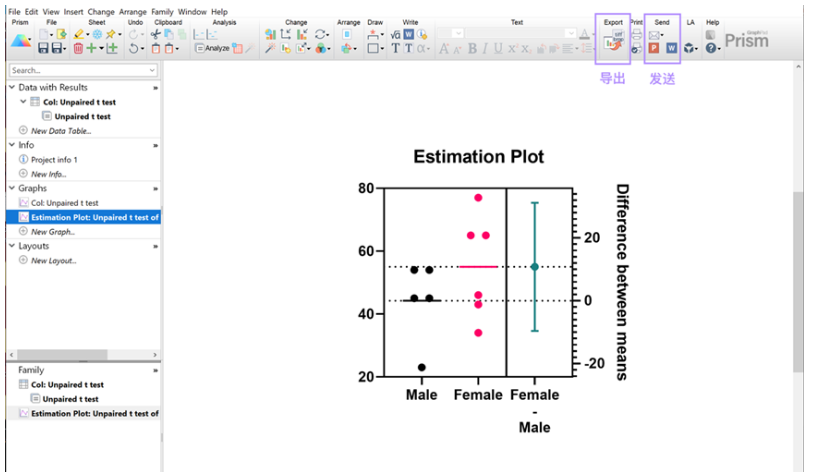
Task: Select Unpaired t test results under Data
Action: [x=82, y=116]
